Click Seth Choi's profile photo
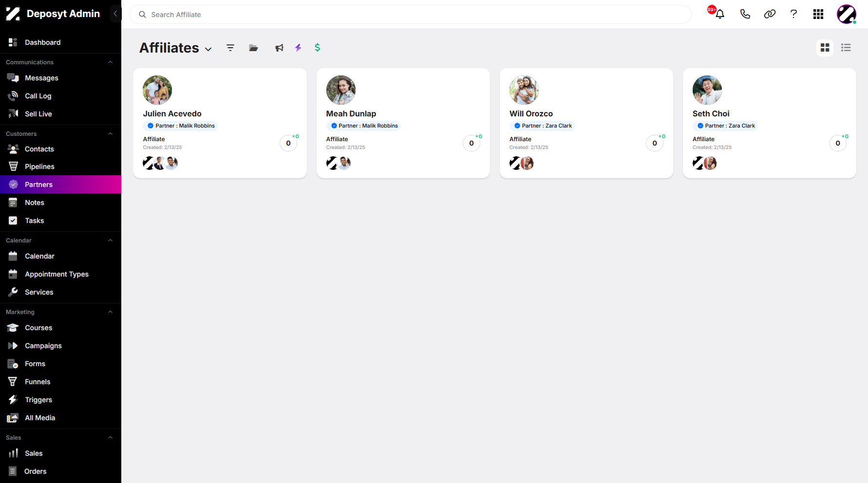 (x=707, y=90)
